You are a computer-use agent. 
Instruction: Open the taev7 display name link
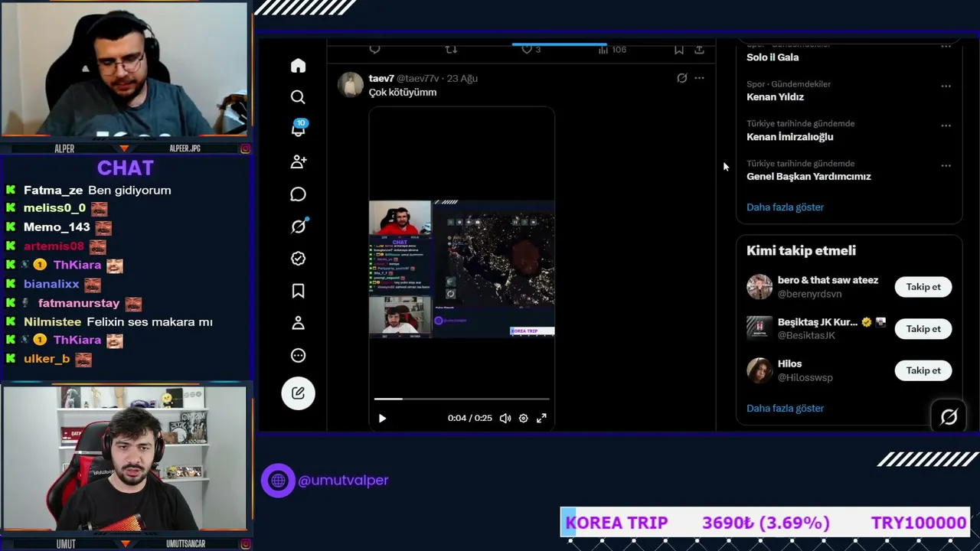click(381, 78)
